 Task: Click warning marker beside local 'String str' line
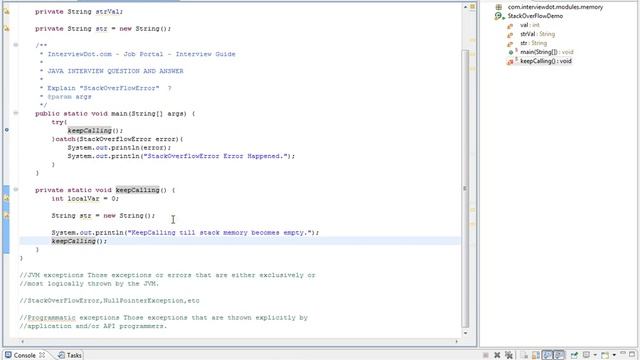pyautogui.click(x=7, y=216)
